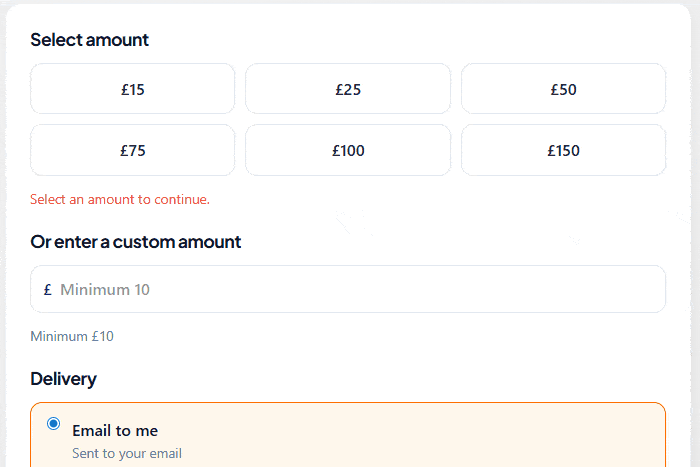Image resolution: width=700 pixels, height=467 pixels.
Task: Pick the £150 amount button
Action: [x=563, y=151]
